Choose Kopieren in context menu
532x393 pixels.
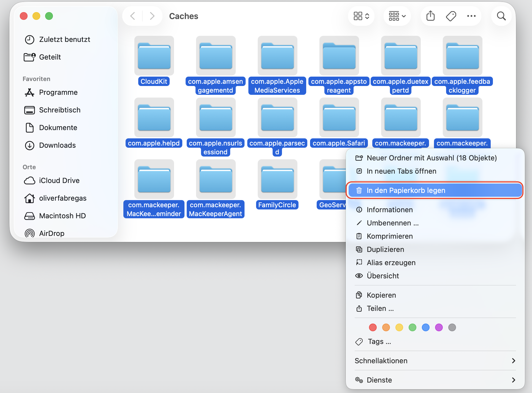pos(435,295)
